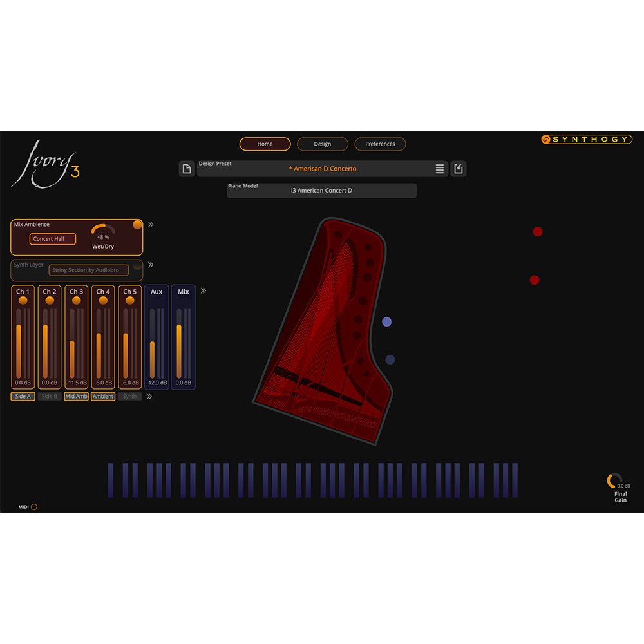Click the Final Gain knob
The image size is (644, 644).
611,479
